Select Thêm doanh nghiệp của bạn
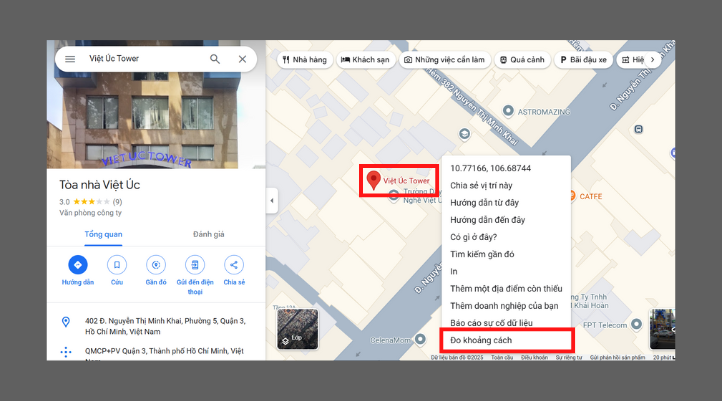The width and height of the screenshot is (722, 401). tap(504, 306)
